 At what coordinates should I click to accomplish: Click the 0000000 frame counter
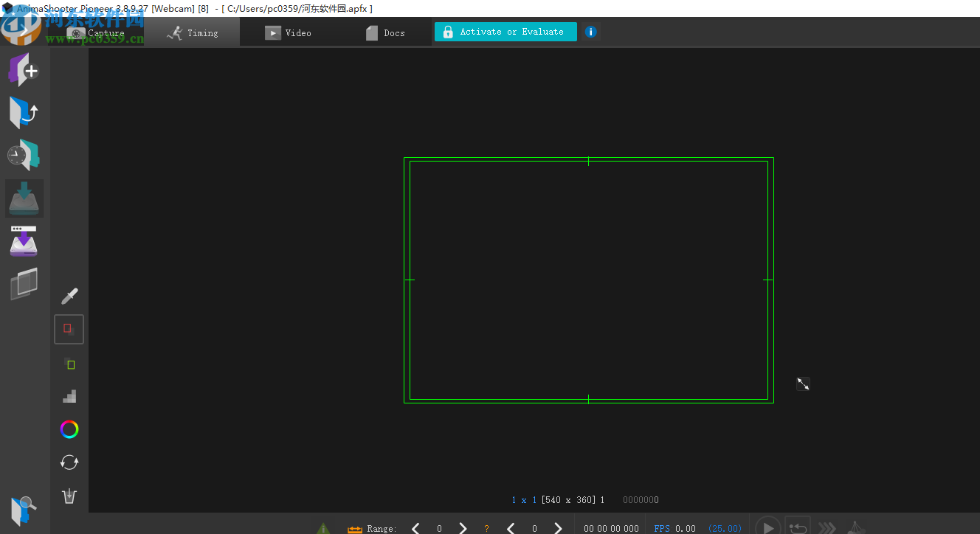pos(641,500)
